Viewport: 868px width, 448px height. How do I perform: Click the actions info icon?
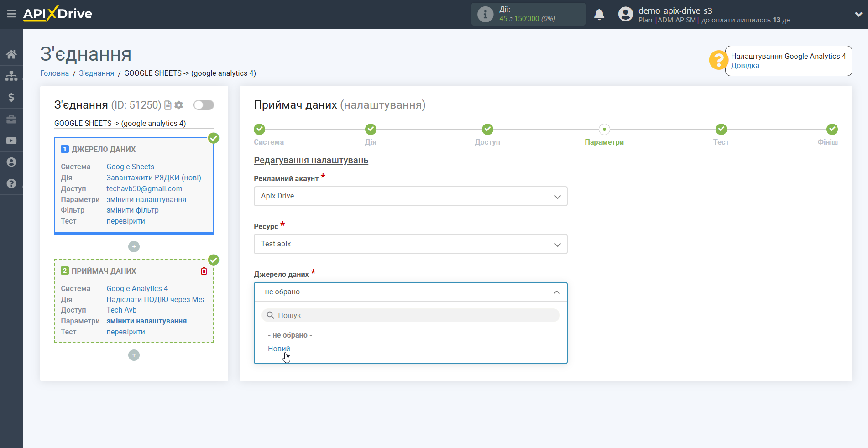485,14
